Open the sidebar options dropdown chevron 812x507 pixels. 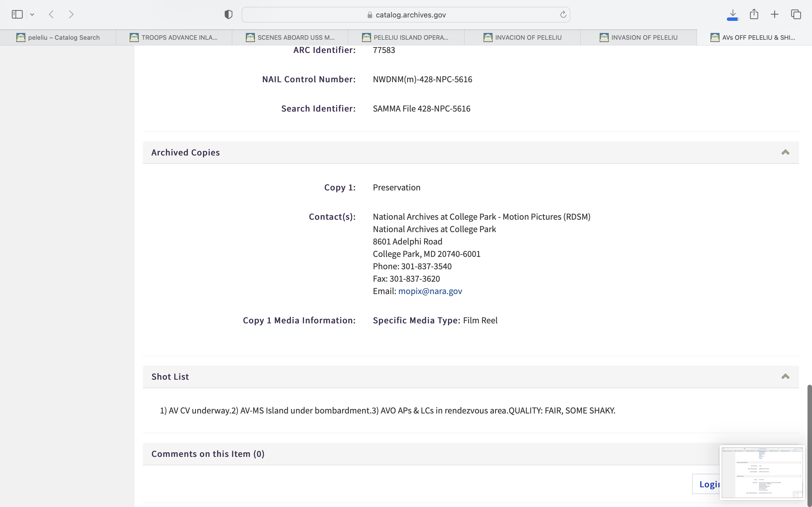coord(32,14)
